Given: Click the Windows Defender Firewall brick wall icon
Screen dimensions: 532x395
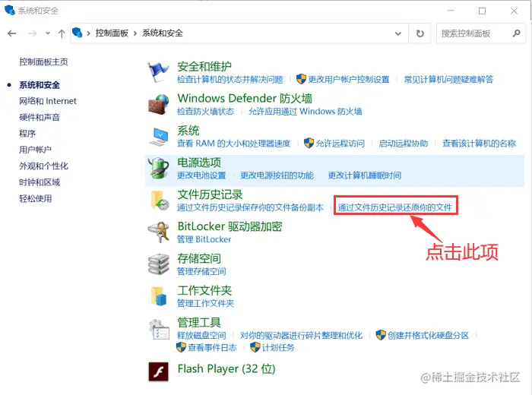Looking at the screenshot, I should click(158, 104).
